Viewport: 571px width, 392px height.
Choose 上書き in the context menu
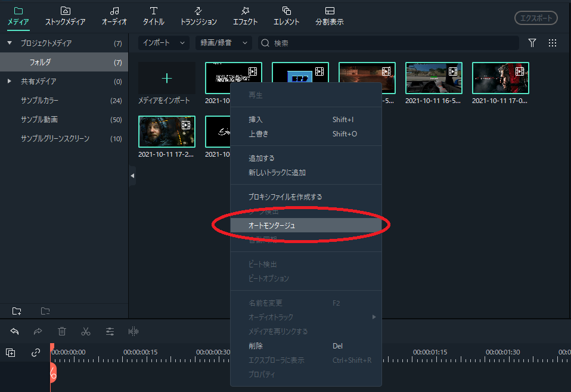click(306, 134)
